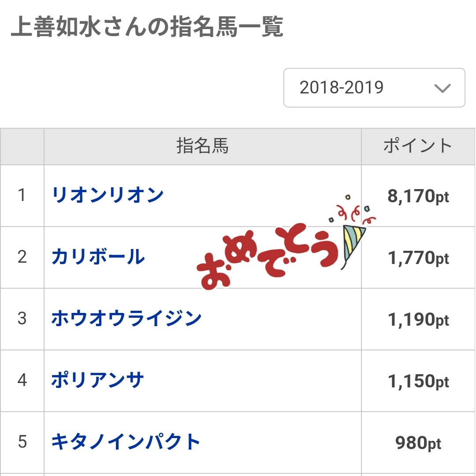The width and height of the screenshot is (476, 476).
Task: Click rank number 1 cell
Action: click(x=22, y=196)
